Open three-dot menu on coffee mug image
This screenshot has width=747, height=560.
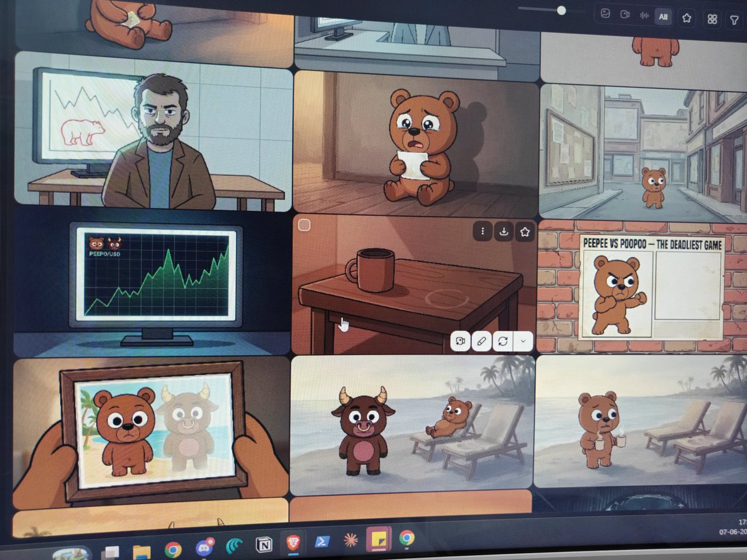[482, 231]
